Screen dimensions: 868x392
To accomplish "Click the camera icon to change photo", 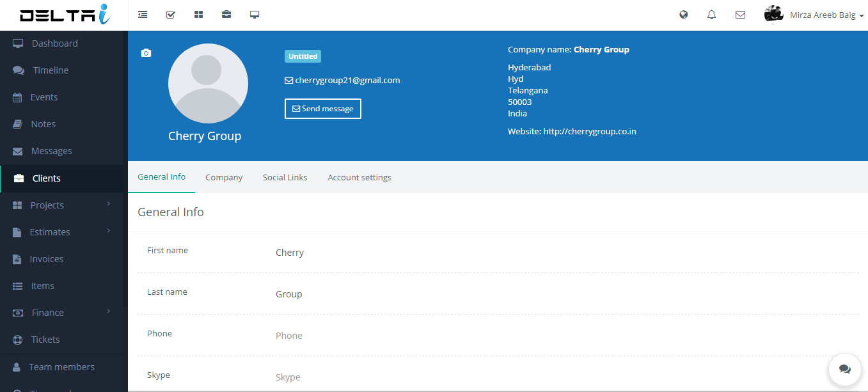I will (146, 53).
